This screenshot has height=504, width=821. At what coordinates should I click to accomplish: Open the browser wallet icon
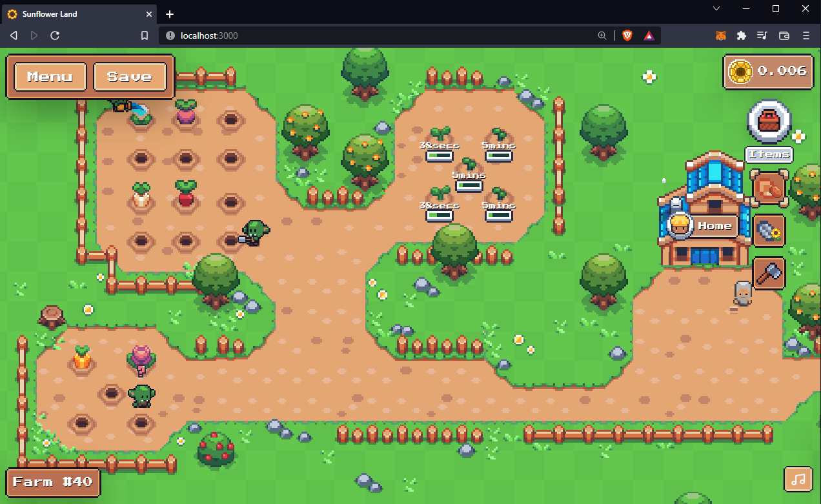784,35
